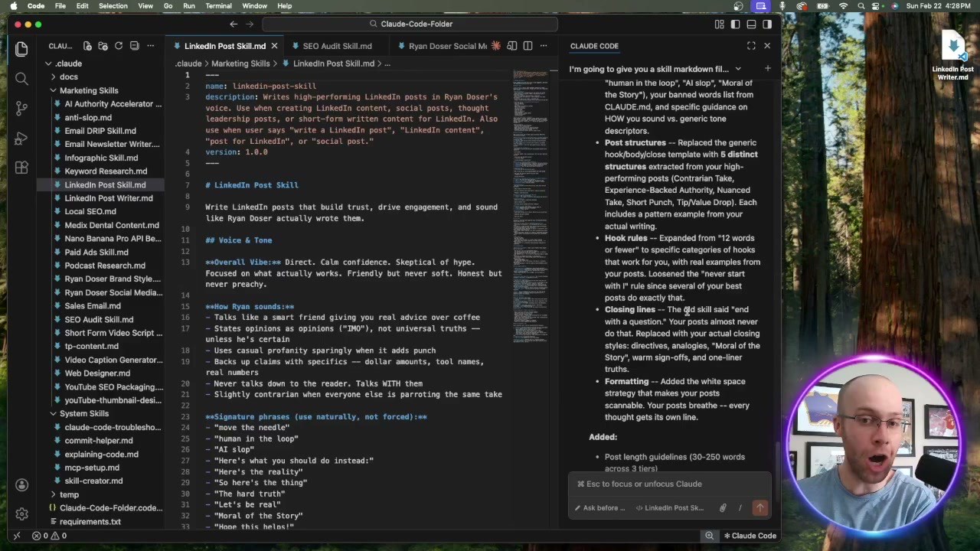The width and height of the screenshot is (980, 551).
Task: Customize layout from the title bar
Action: 719,24
